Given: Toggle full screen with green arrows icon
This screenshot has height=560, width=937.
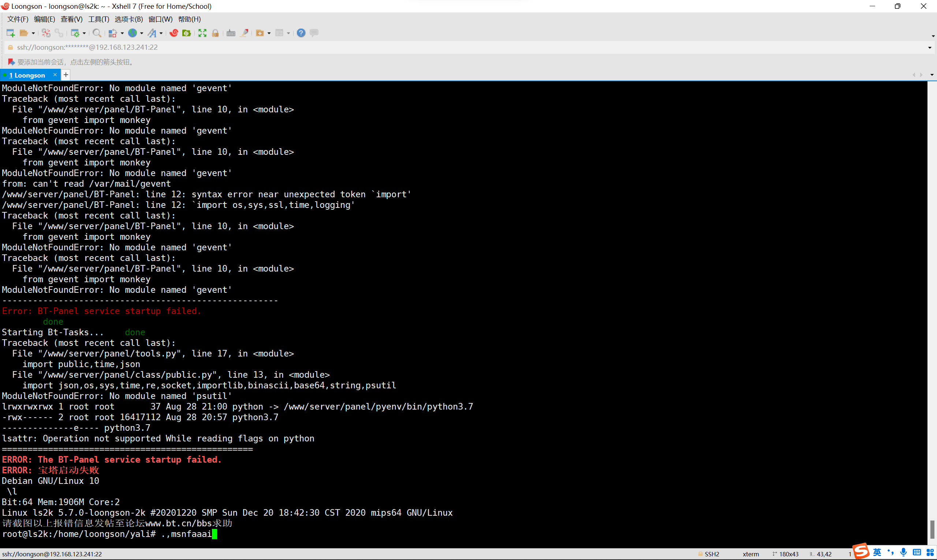Looking at the screenshot, I should [x=202, y=33].
